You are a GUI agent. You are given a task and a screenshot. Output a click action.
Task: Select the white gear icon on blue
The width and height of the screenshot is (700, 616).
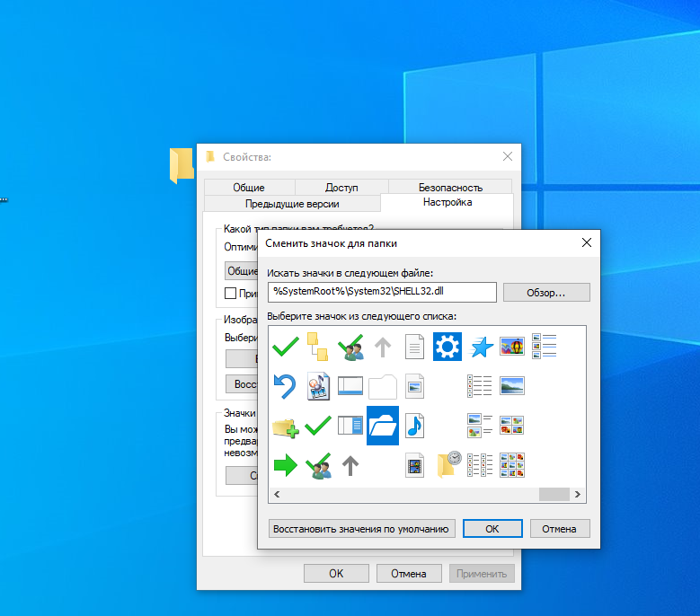447,346
